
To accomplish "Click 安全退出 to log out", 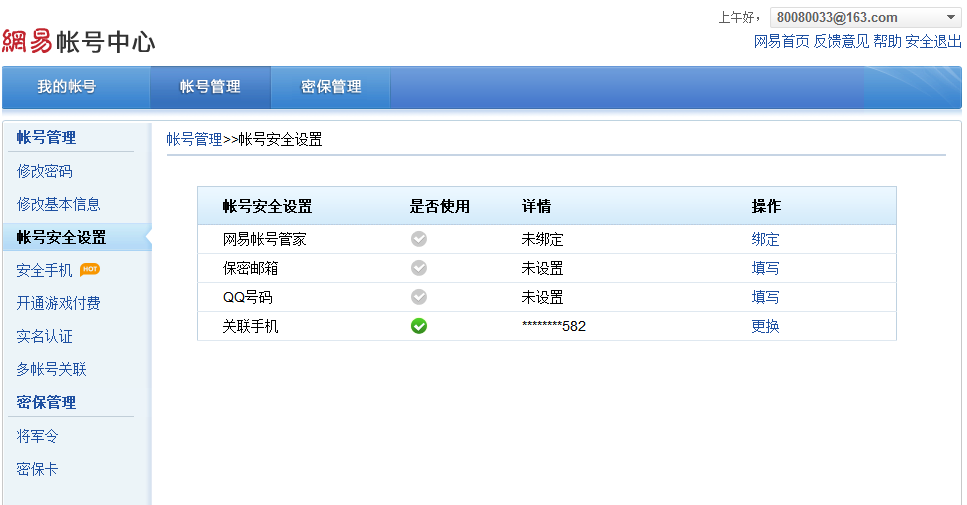I will coord(933,41).
